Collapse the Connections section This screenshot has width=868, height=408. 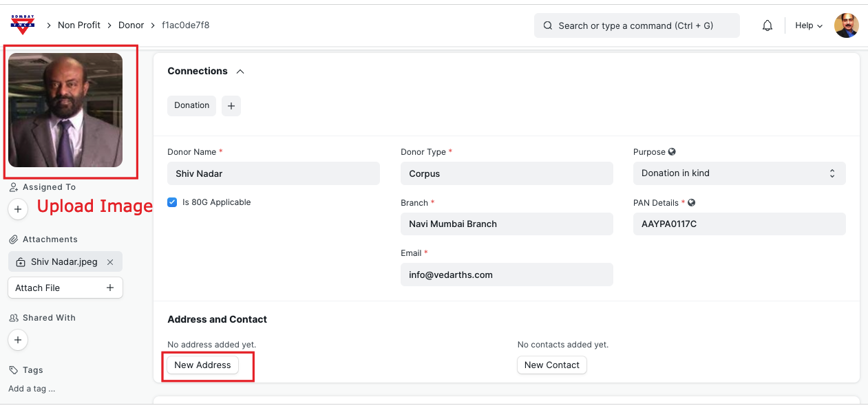point(240,72)
